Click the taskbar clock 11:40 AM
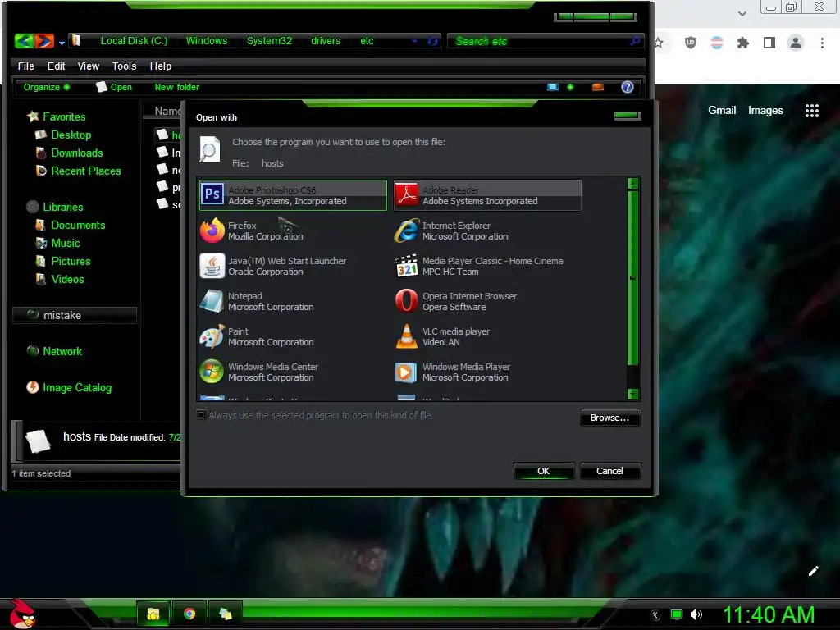Image resolution: width=840 pixels, height=630 pixels. (x=769, y=614)
